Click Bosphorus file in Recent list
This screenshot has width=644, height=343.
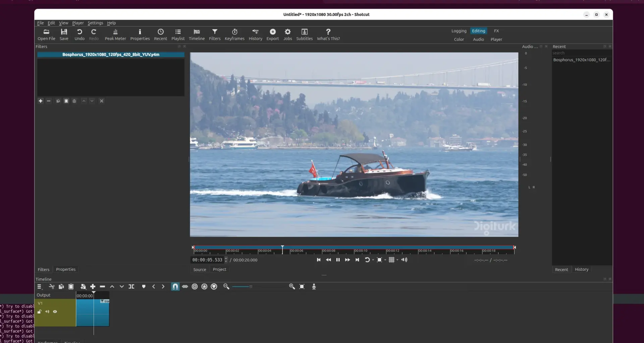581,60
